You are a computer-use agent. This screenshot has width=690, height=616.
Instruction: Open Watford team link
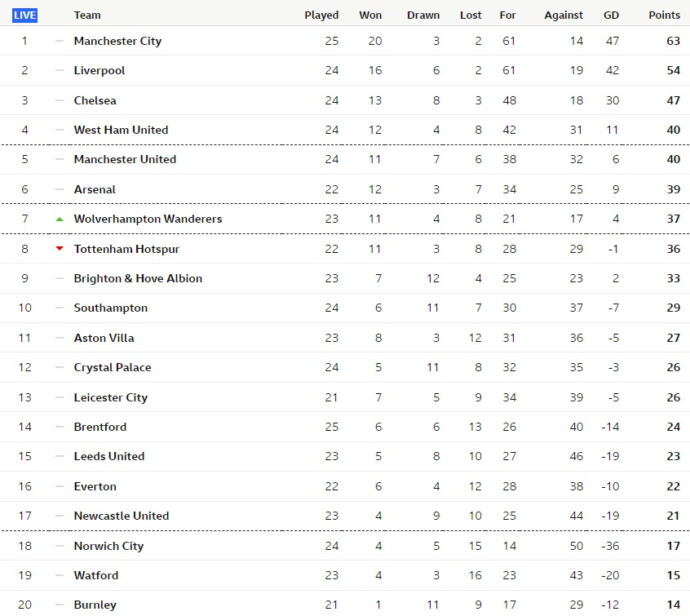point(96,575)
